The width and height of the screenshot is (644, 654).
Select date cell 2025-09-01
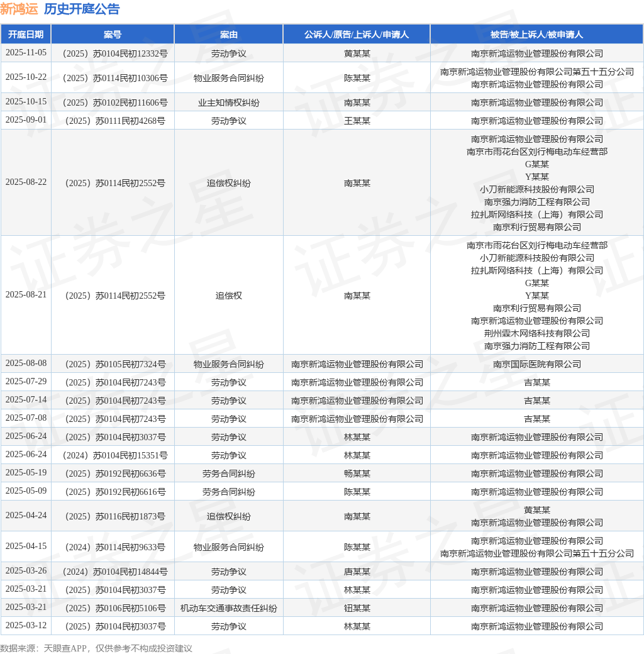[x=26, y=120]
